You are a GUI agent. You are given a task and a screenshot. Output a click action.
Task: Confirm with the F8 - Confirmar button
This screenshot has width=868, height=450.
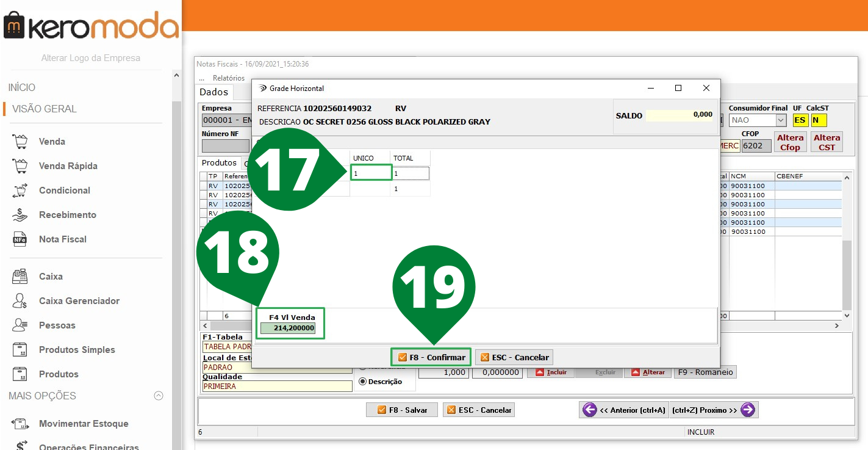431,357
